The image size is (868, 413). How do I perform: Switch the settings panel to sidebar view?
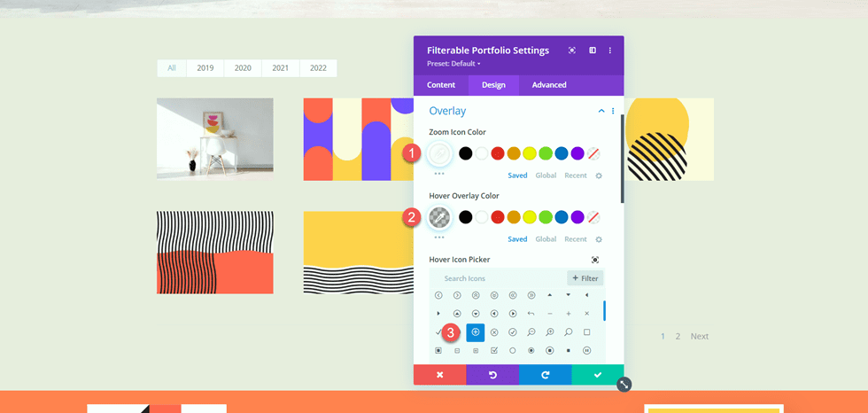(x=593, y=51)
